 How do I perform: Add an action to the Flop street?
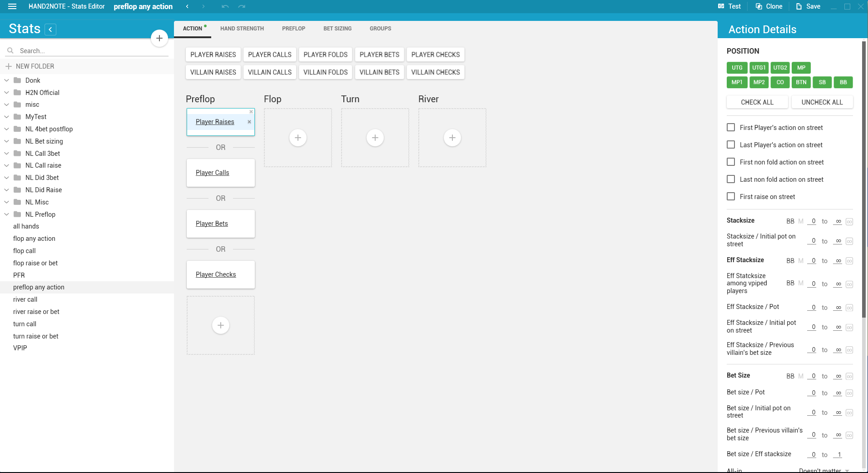tap(298, 138)
